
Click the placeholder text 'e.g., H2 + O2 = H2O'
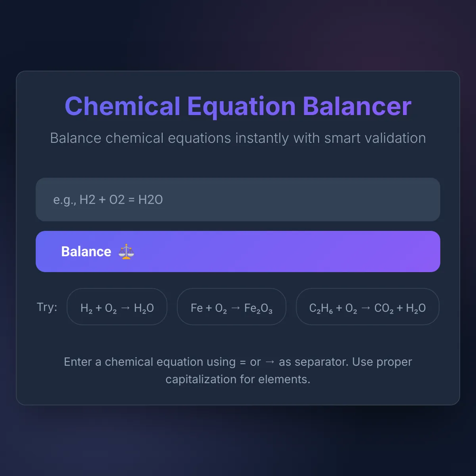tap(108, 200)
